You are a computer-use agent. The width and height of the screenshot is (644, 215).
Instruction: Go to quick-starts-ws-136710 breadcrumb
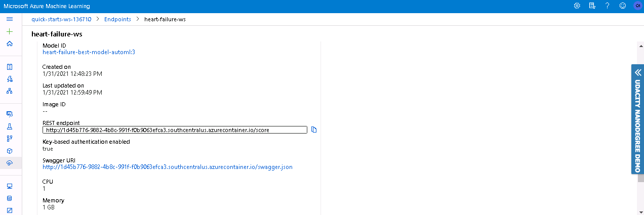(61, 19)
